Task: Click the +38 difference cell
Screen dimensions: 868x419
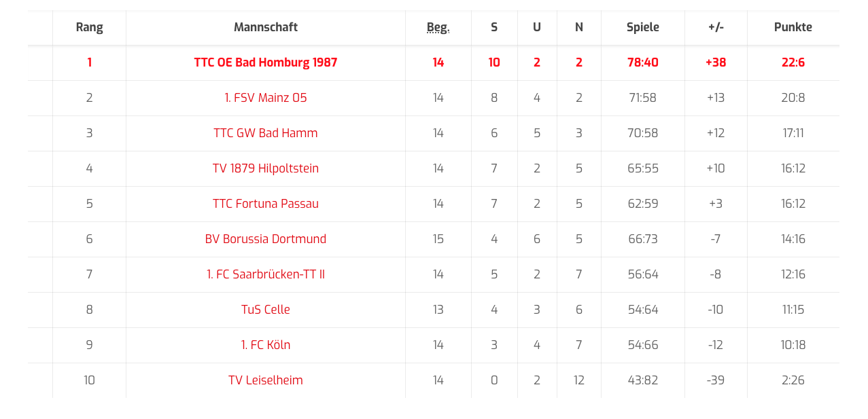Action: (715, 62)
